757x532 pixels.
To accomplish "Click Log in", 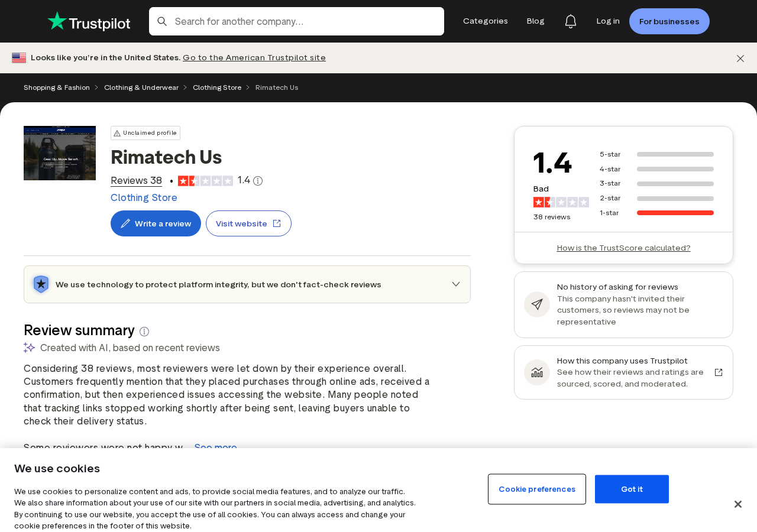I will tap(608, 21).
